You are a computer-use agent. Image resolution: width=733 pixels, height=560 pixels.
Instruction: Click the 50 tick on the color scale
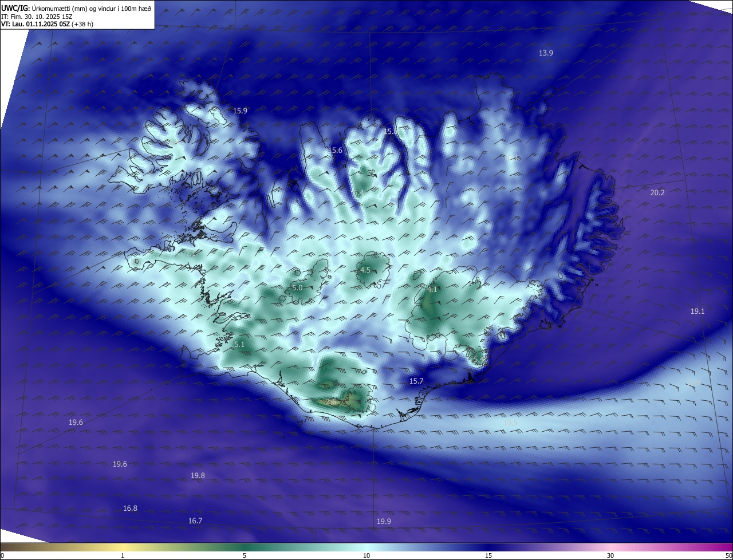point(728,555)
